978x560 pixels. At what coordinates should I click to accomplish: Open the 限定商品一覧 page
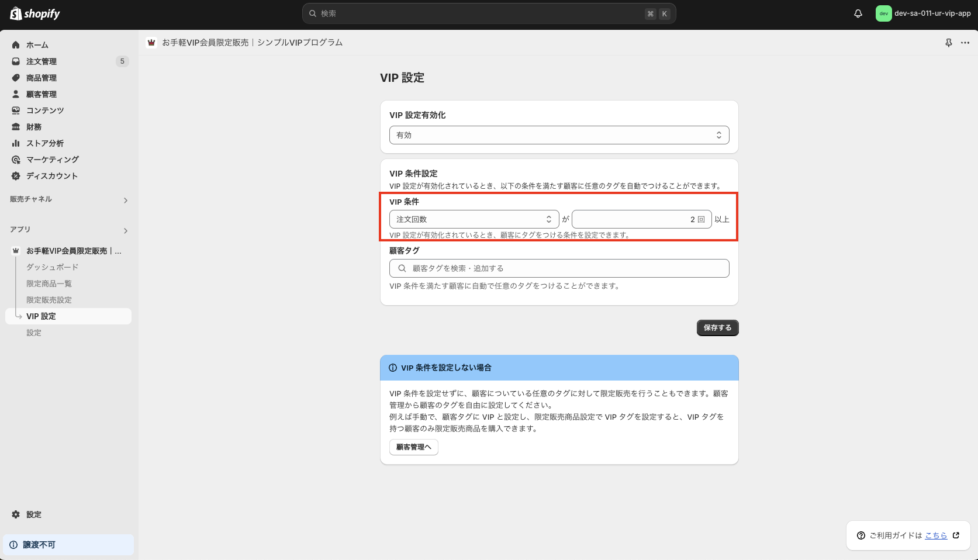pyautogui.click(x=49, y=284)
